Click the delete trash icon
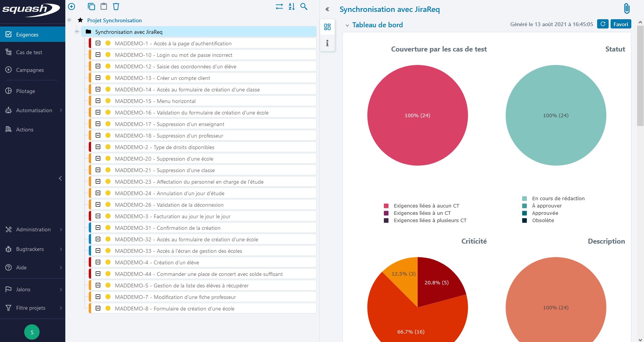The image size is (644, 342). pyautogui.click(x=116, y=7)
